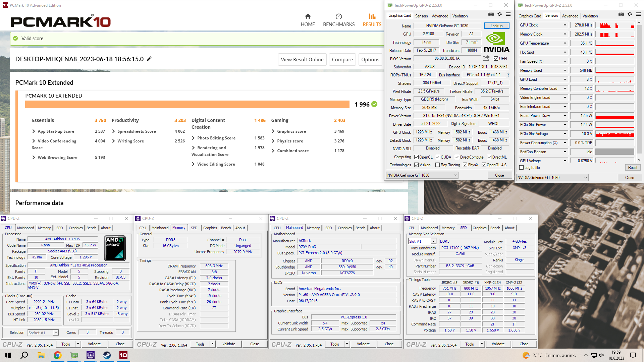Click the AMD Athlon II processor logo
The image size is (644, 362).
[115, 248]
